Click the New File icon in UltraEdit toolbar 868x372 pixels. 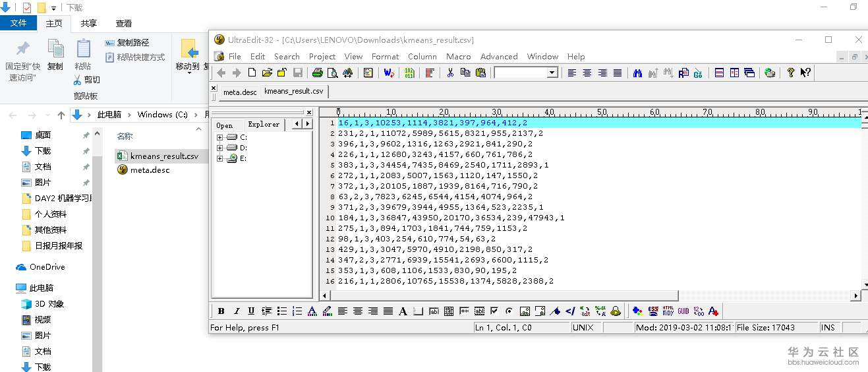click(252, 73)
